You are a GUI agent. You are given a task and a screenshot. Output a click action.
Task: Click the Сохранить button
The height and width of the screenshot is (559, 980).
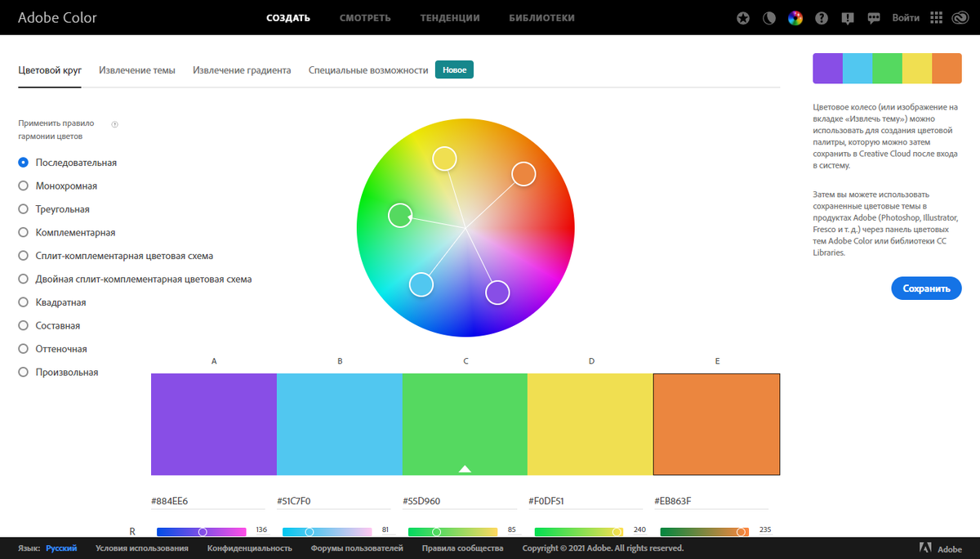[926, 288]
